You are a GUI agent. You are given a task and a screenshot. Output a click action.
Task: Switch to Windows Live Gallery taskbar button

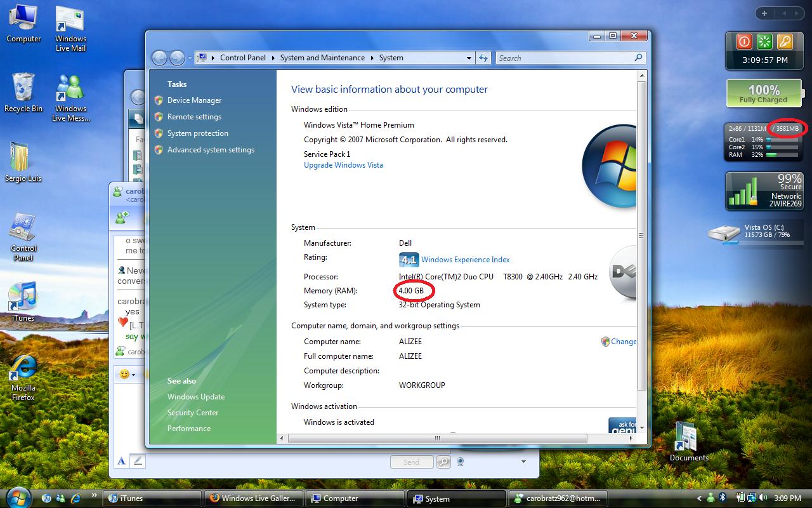pos(253,498)
